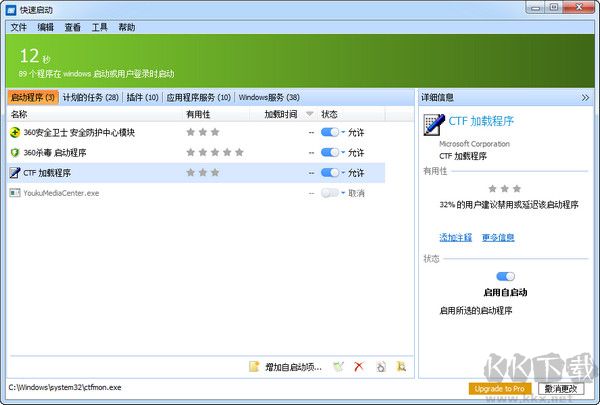Open the 添加注释 link
The image size is (600, 405).
[455, 237]
